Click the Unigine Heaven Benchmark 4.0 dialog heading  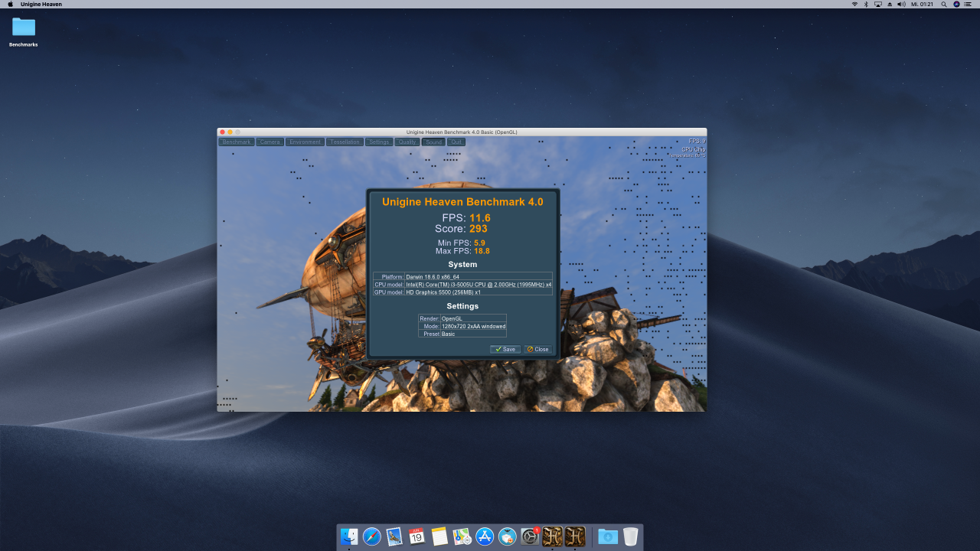point(462,202)
